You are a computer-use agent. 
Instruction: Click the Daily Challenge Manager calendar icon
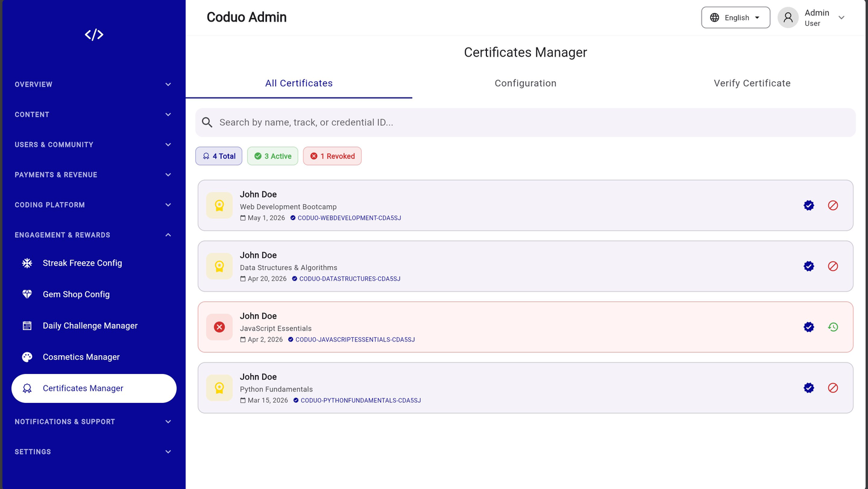(27, 326)
